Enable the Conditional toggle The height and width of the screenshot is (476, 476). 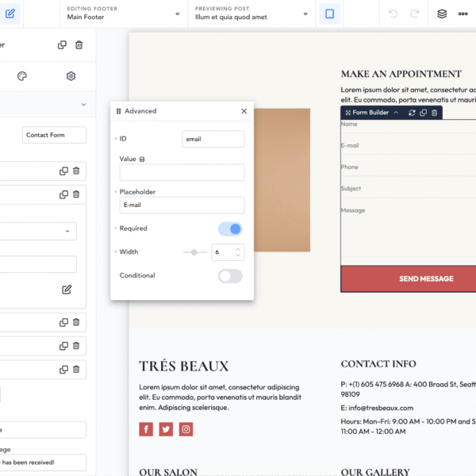click(x=230, y=276)
